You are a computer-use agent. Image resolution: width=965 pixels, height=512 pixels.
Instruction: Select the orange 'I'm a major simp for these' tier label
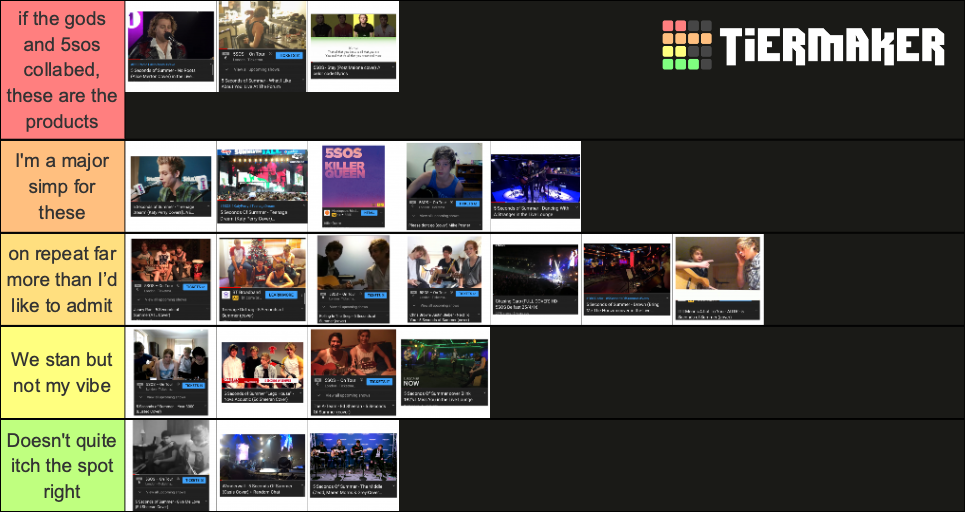[62, 186]
